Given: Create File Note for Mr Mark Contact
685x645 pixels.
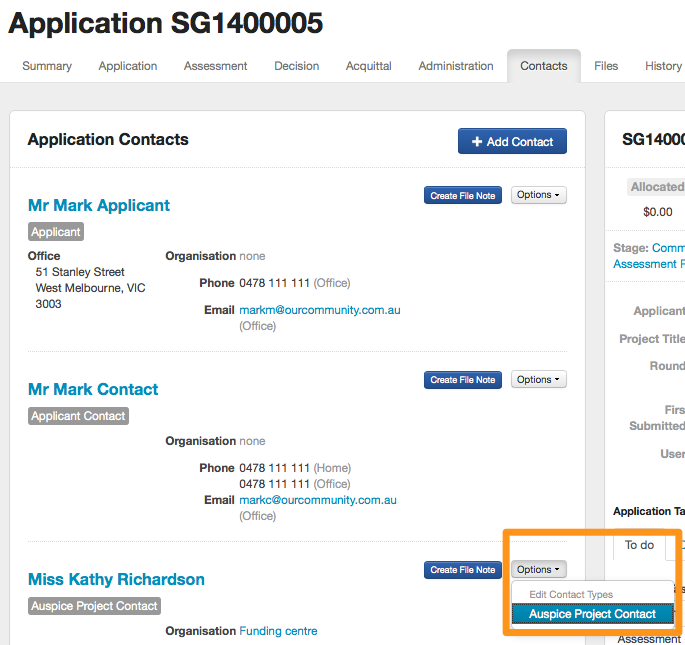Looking at the screenshot, I should 463,380.
